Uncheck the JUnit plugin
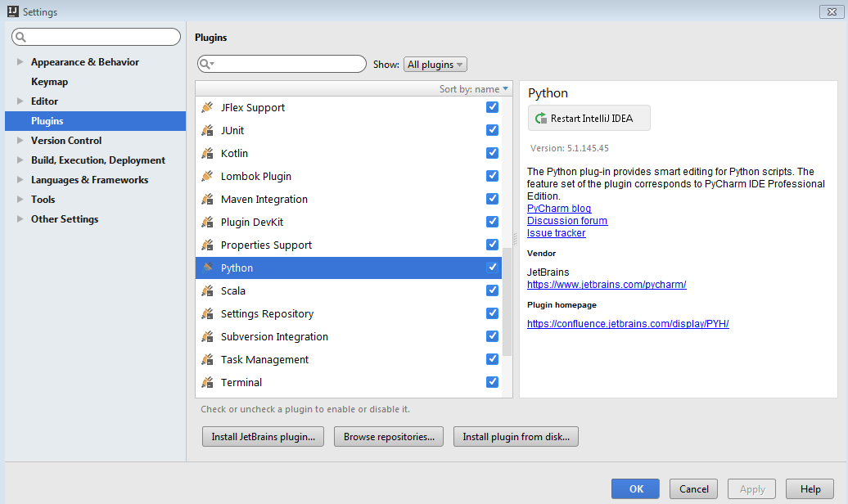848x504 pixels. [x=492, y=130]
